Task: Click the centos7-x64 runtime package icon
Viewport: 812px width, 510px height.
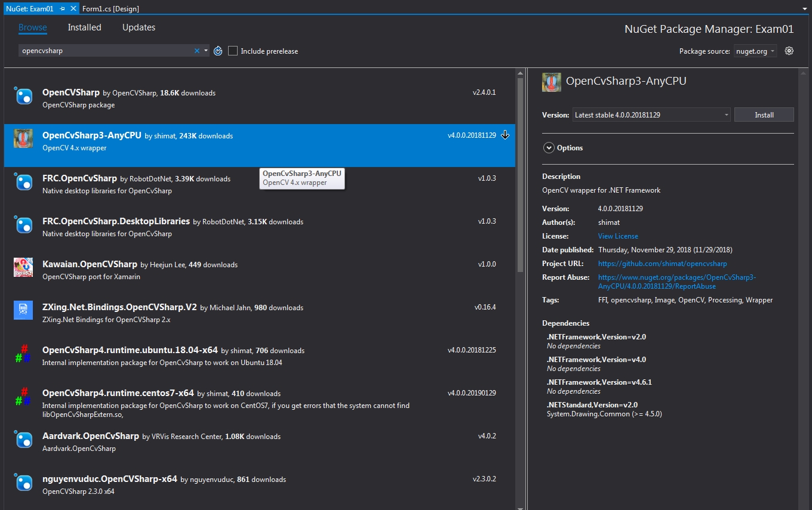Action: click(23, 396)
